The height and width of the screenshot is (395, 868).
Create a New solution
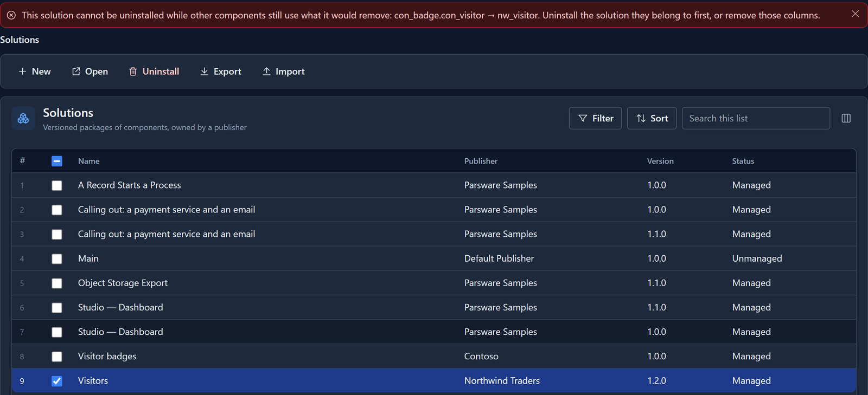pyautogui.click(x=35, y=72)
